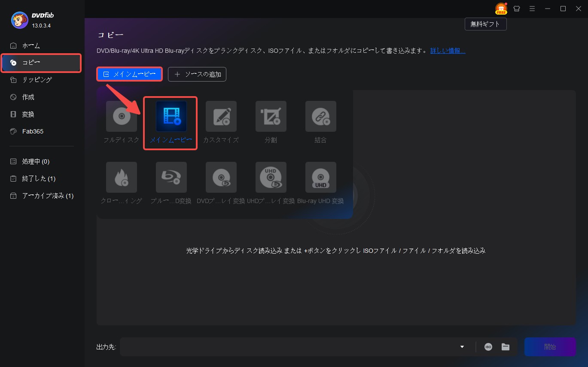Show the アーカイブ済み (1) list
The height and width of the screenshot is (367, 588).
(42, 196)
